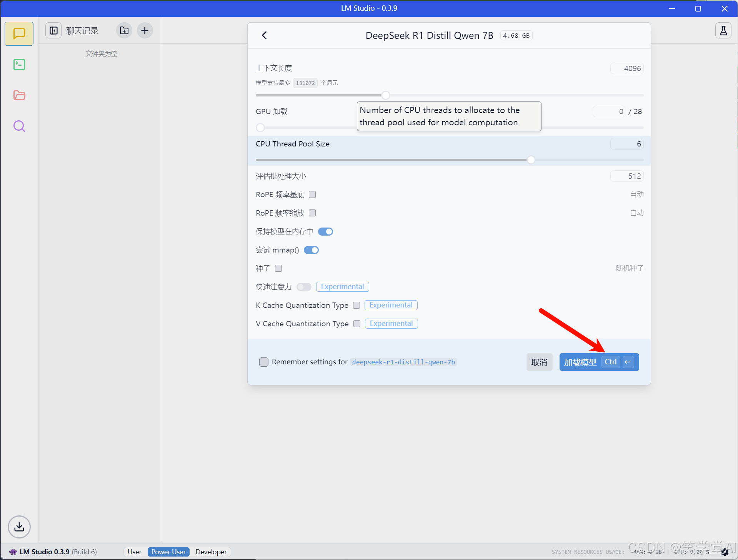Open the Developer terminal section
This screenshot has width=738, height=560.
pos(19,65)
